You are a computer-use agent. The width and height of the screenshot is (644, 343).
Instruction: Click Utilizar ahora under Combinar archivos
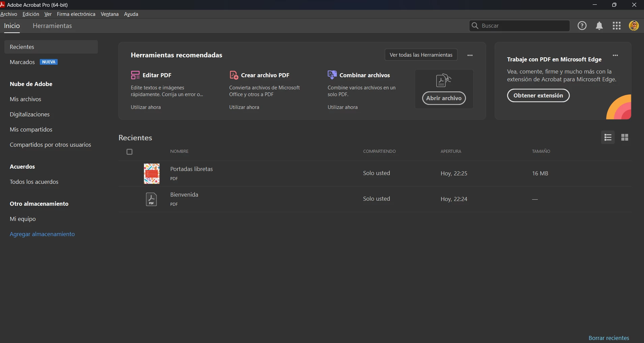(x=343, y=107)
